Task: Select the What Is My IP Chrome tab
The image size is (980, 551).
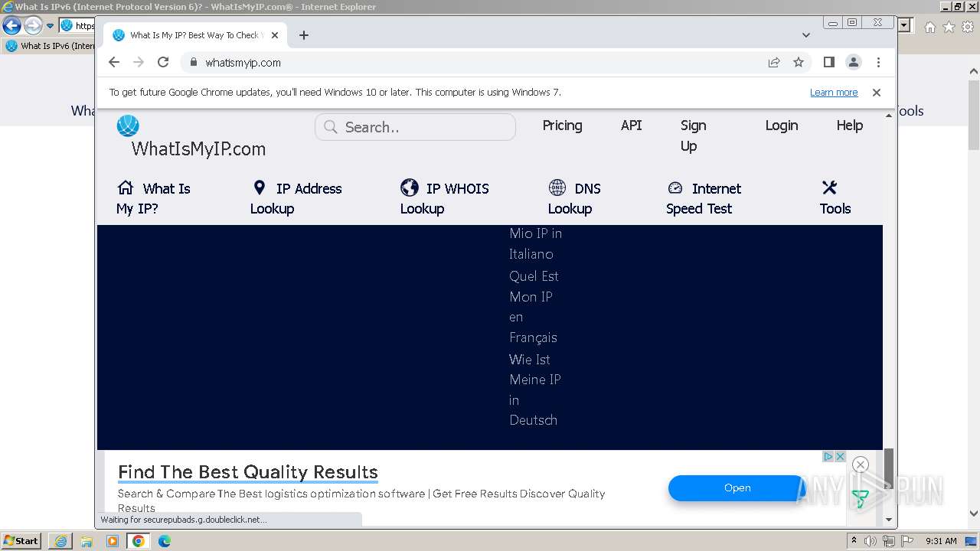Action: click(x=195, y=35)
